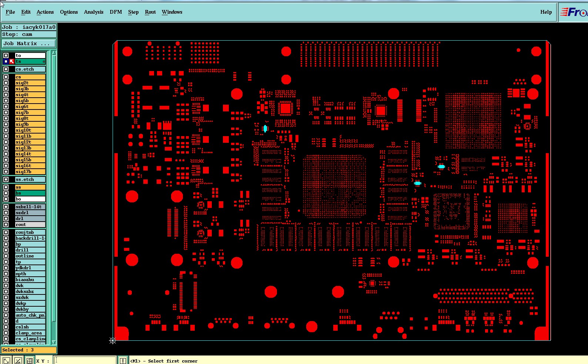
Task: Select the szdrl layer name
Action: tap(30, 213)
